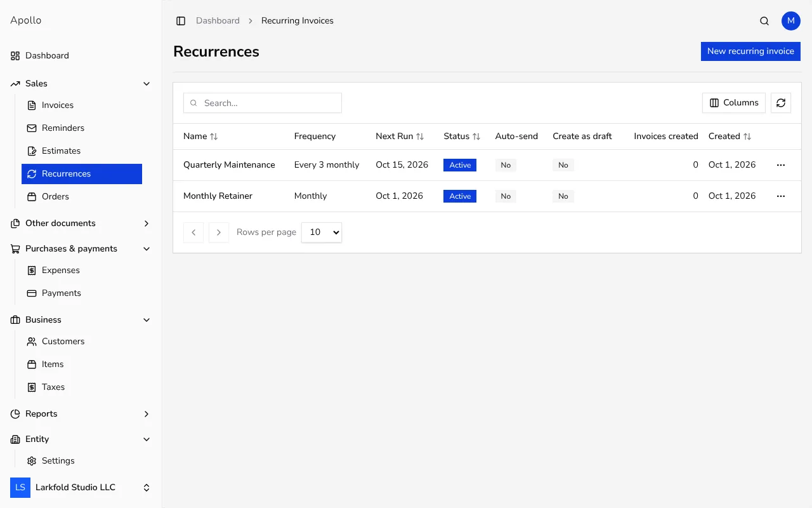Click Oct 15, 2026 next run cell
Screen dimensions: 812x508
click(x=402, y=165)
